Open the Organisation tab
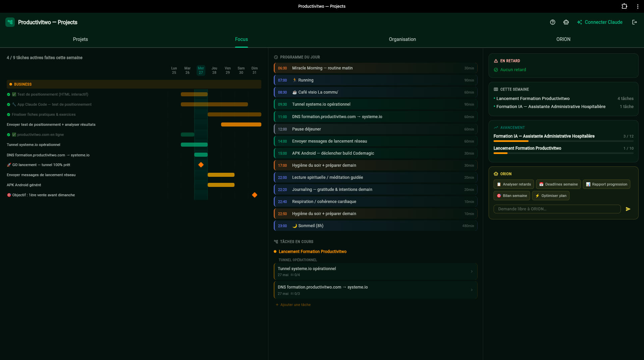 click(x=402, y=39)
